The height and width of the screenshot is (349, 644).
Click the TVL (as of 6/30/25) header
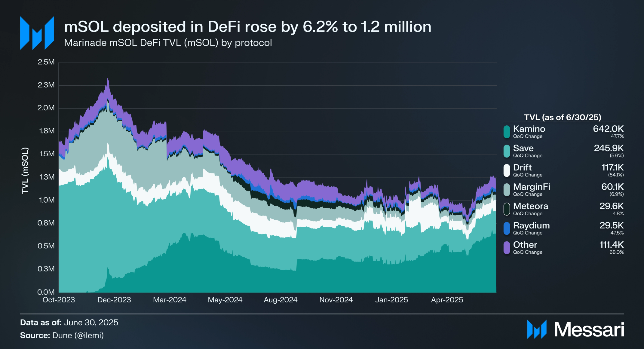pos(562,117)
